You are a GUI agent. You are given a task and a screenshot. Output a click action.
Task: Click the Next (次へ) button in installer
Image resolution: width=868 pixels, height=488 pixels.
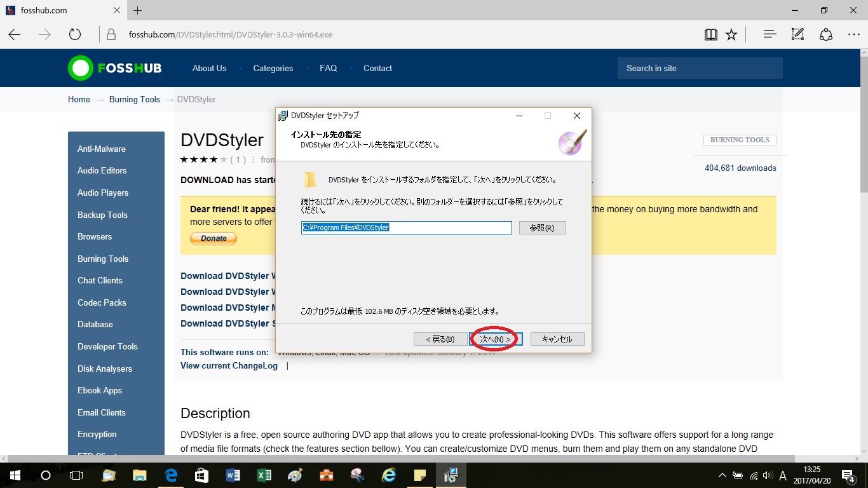[496, 339]
